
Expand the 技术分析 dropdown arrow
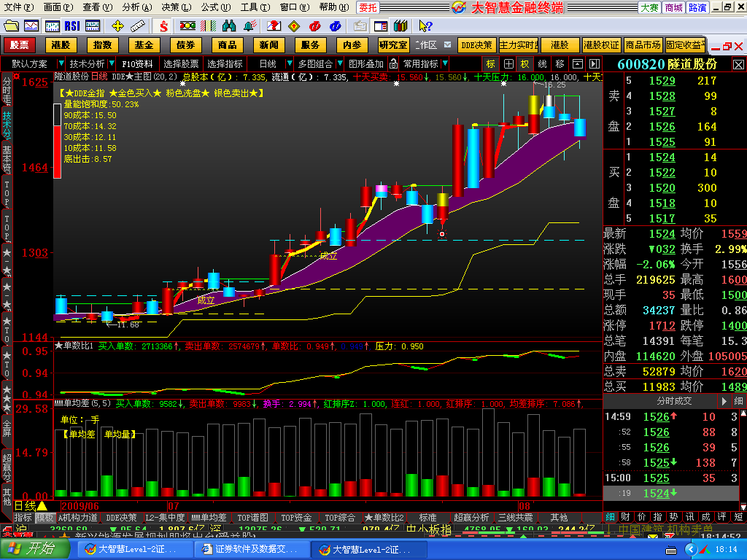[112, 63]
